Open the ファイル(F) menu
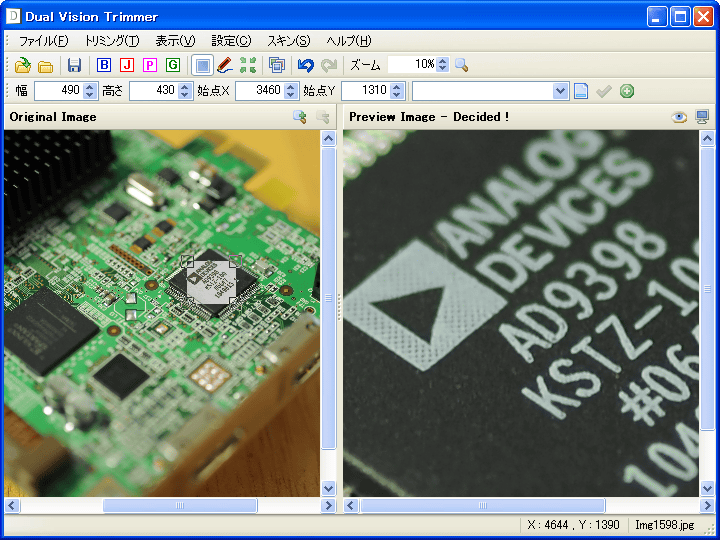720x540 pixels. coord(43,41)
